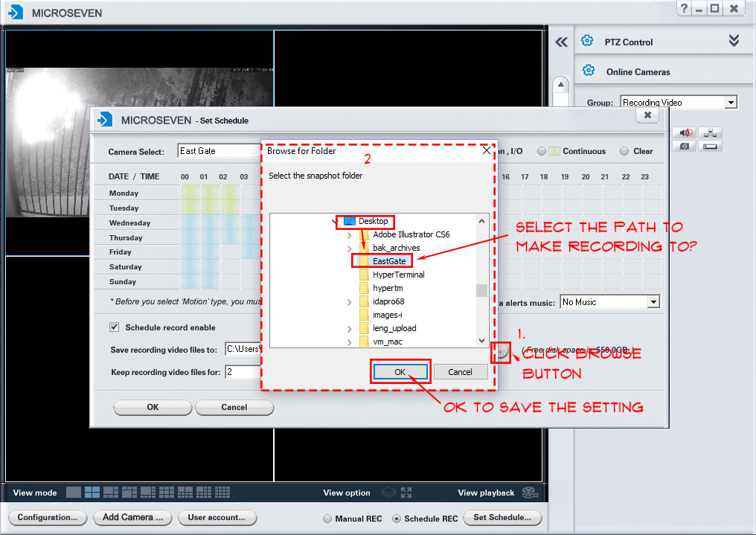Viewport: 756px width, 535px height.
Task: Expand the bak_archives folder node
Action: (x=349, y=248)
